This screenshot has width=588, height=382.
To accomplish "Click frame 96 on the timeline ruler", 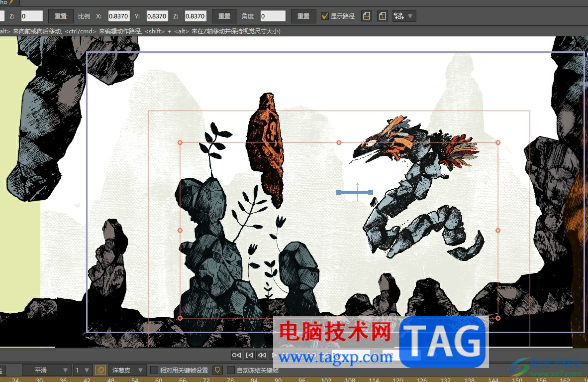I will (302, 380).
